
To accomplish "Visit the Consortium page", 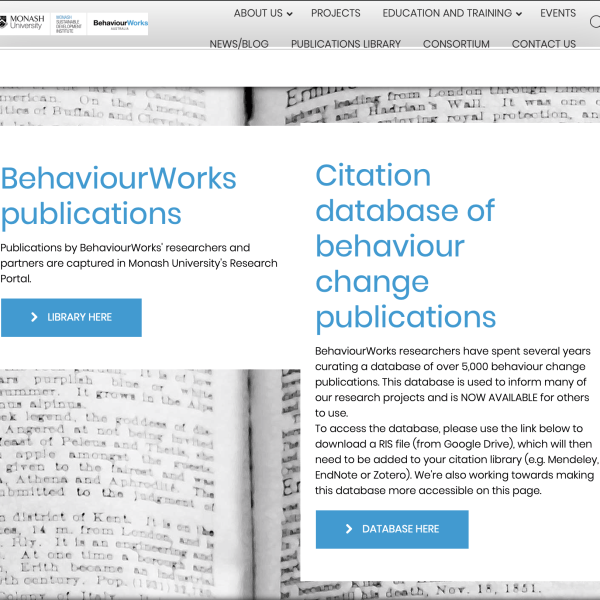I will (x=456, y=44).
